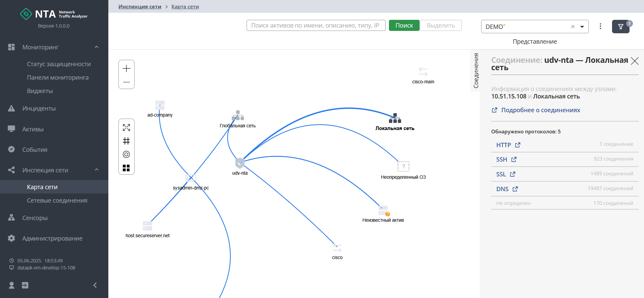Image resolution: width=644 pixels, height=298 pixels.
Task: Open the DEMO representation dropdown
Action: pyautogui.click(x=582, y=27)
